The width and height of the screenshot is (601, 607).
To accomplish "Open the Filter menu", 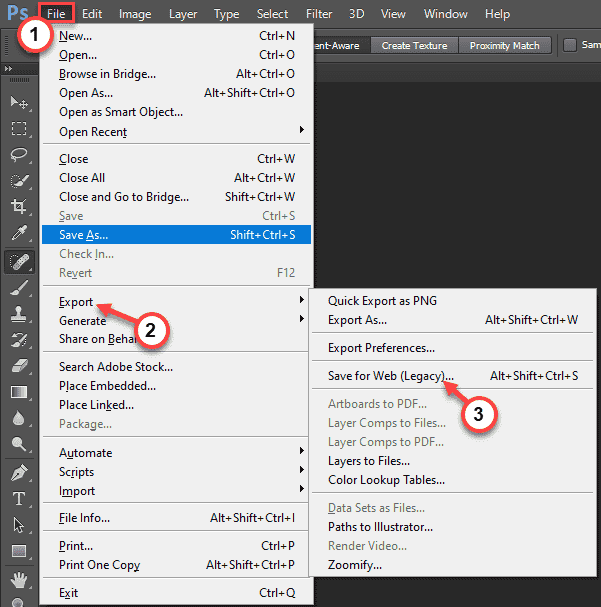I will (319, 14).
